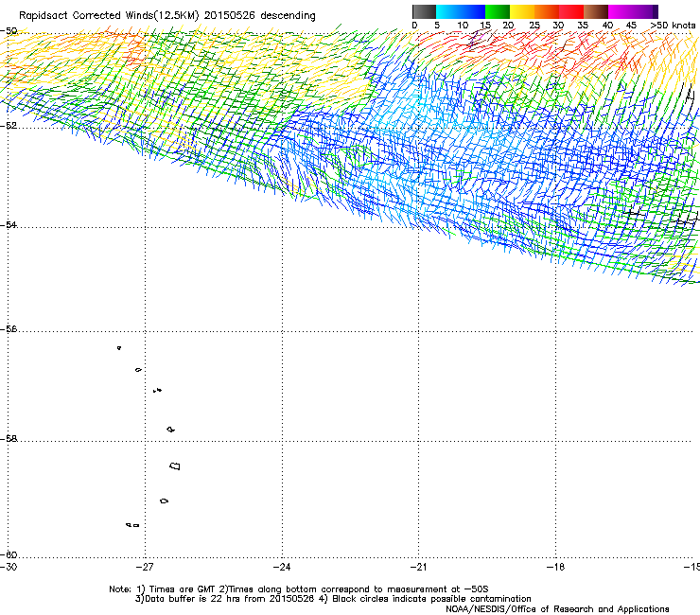Click the '-21' longitude axis label
The height and width of the screenshot is (615, 700).
tap(418, 567)
